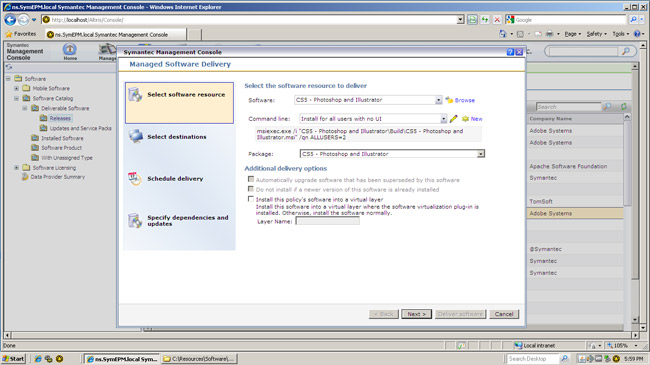This screenshot has width=650, height=365.
Task: Click Internet Explorer quick launch icon
Action: (38, 359)
